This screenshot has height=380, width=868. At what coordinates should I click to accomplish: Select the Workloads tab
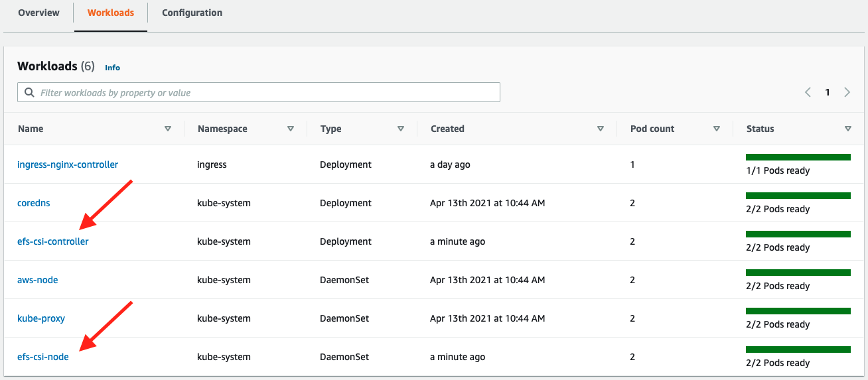[111, 13]
